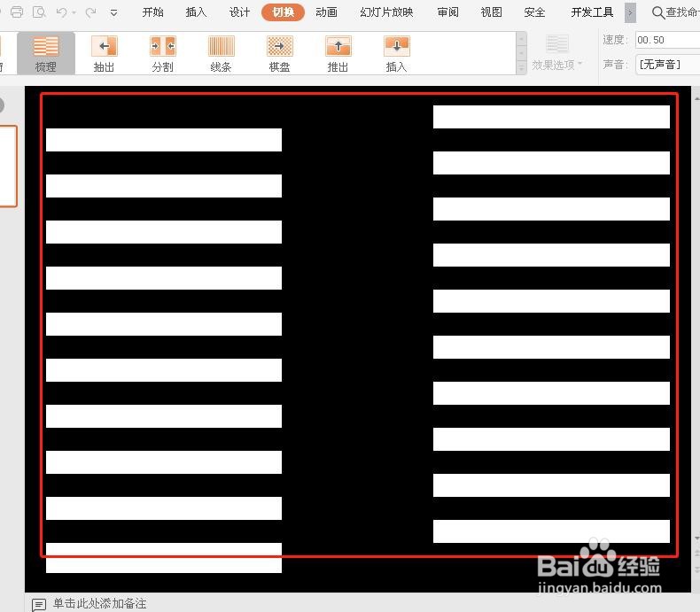Image resolution: width=700 pixels, height=612 pixels.
Task: Undo the last action
Action: click(x=62, y=12)
